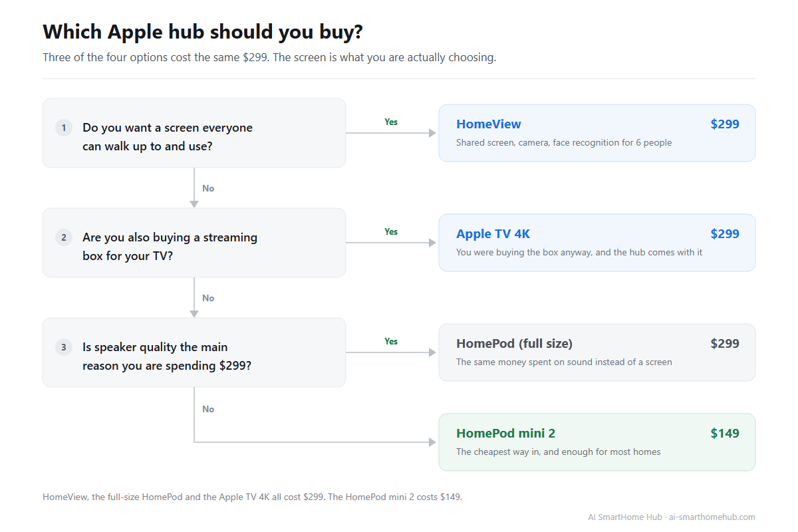Click the subtitle about three options costing $299

(269, 57)
